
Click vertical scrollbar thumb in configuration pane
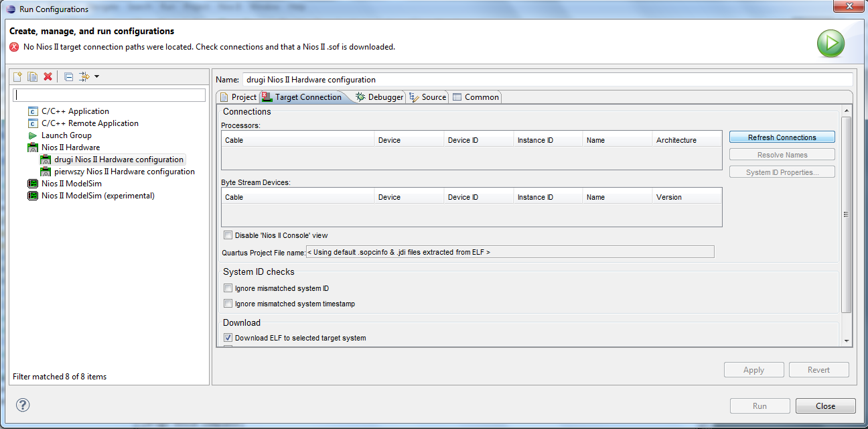tap(846, 214)
